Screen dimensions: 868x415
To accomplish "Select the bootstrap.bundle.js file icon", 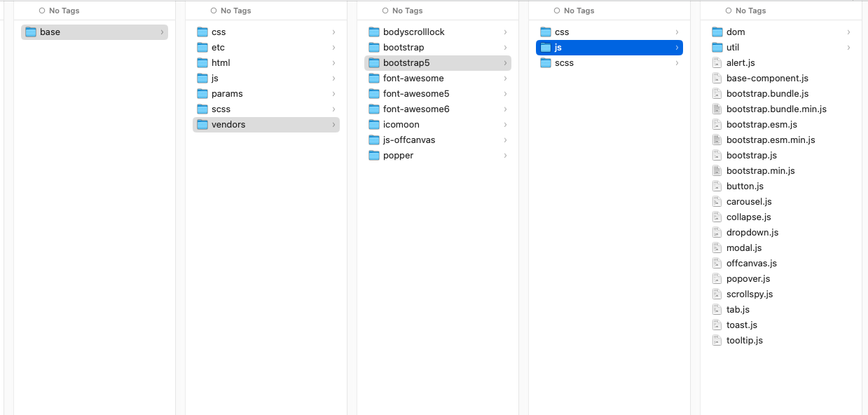I will pos(717,94).
